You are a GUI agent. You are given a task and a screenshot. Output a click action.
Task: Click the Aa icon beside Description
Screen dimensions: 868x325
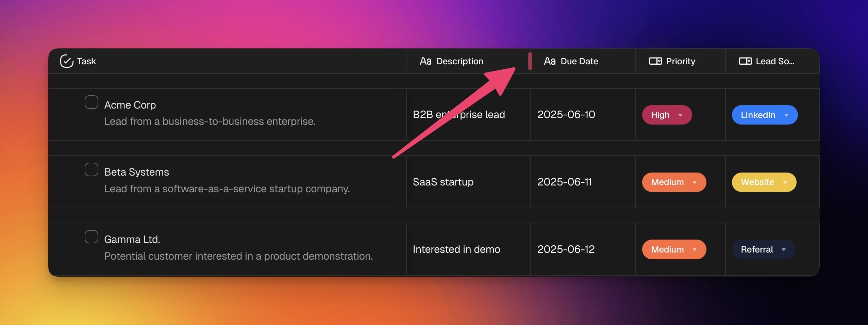[x=425, y=61]
